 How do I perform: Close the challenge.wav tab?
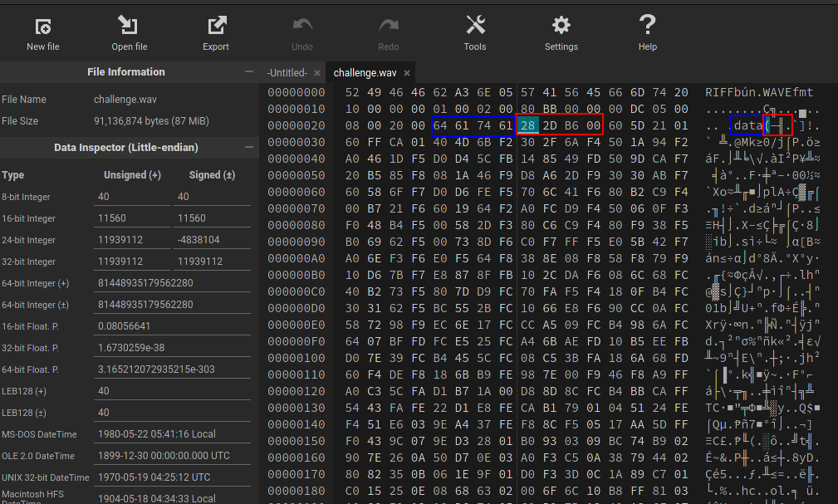coord(406,73)
